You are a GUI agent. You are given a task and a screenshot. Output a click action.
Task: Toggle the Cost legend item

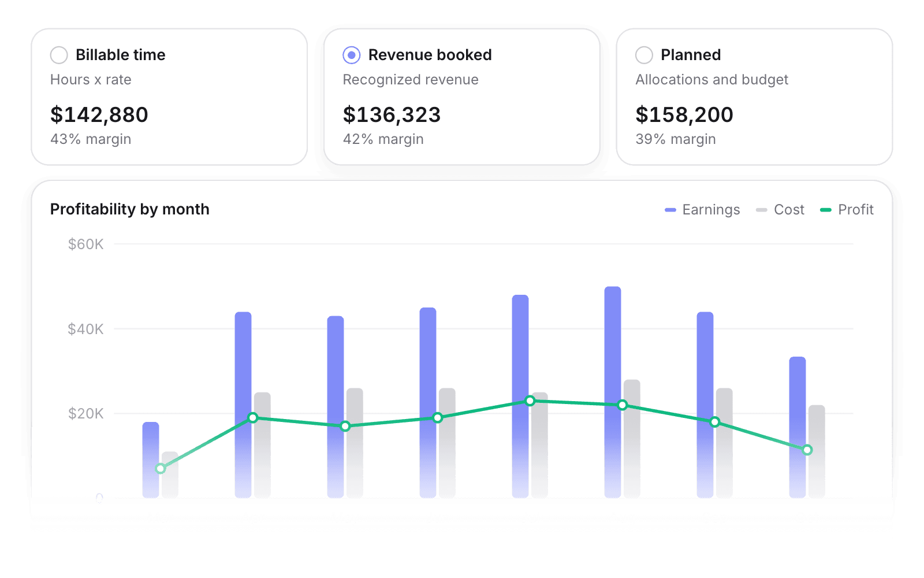pos(780,210)
